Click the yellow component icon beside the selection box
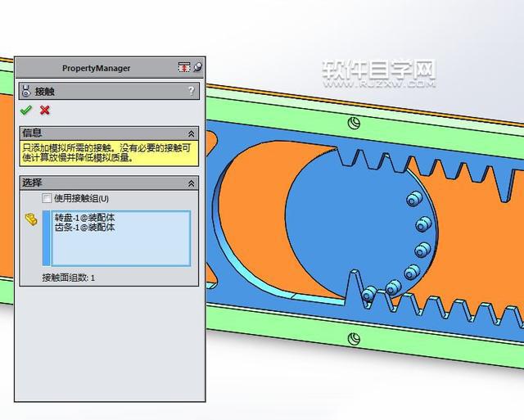Image resolution: width=524 pixels, height=420 pixels. click(x=31, y=219)
